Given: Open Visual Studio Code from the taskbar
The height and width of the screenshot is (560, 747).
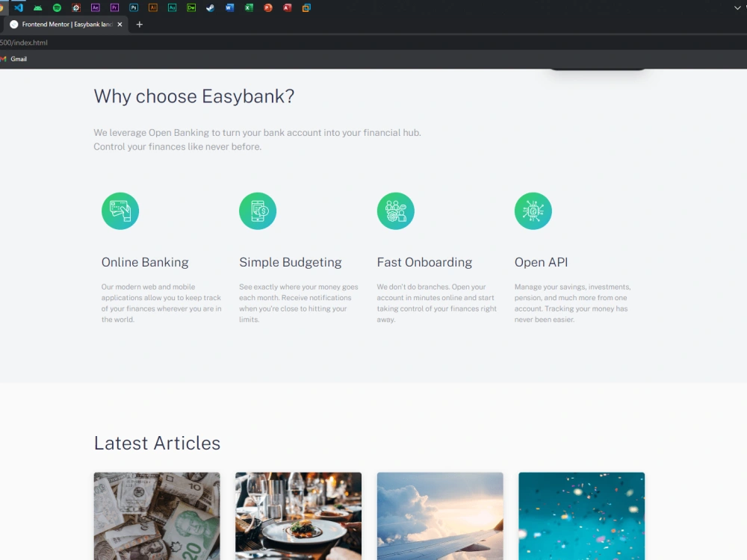Looking at the screenshot, I should click(x=19, y=7).
